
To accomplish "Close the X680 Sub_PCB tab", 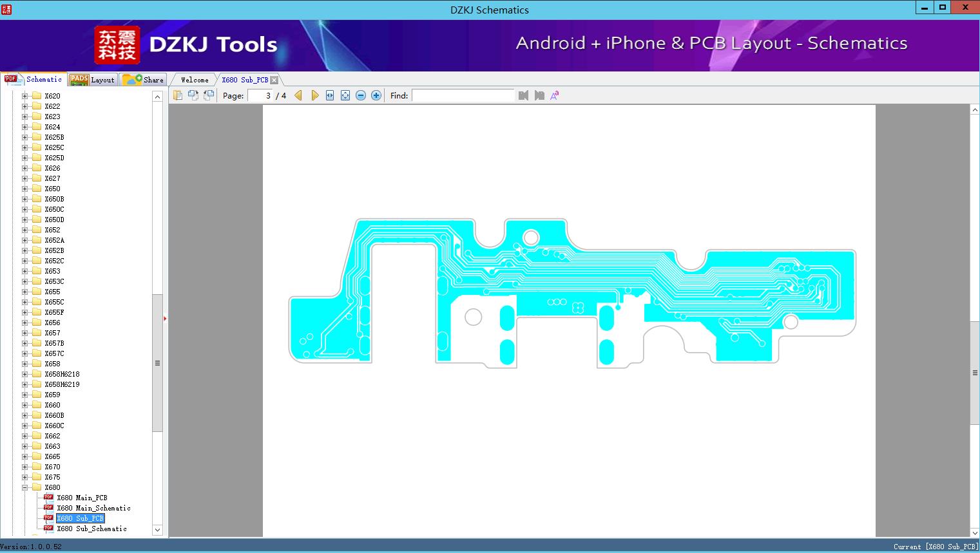I will 274,80.
